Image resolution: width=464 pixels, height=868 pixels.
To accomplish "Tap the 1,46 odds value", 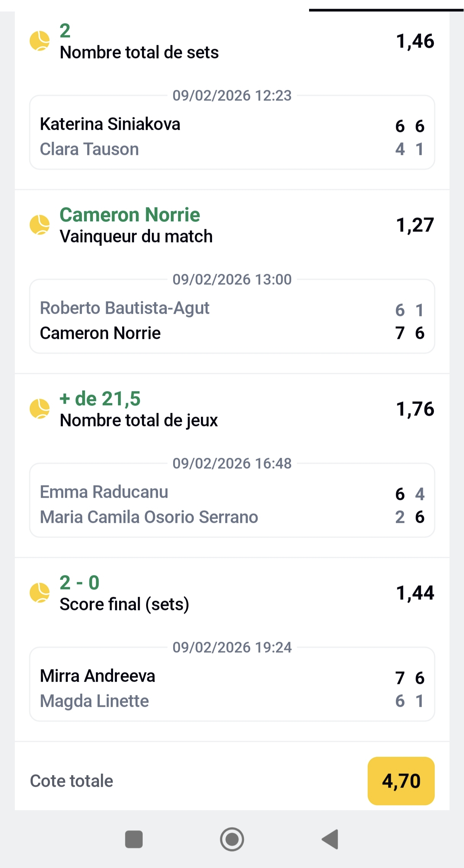I will coord(415,41).
